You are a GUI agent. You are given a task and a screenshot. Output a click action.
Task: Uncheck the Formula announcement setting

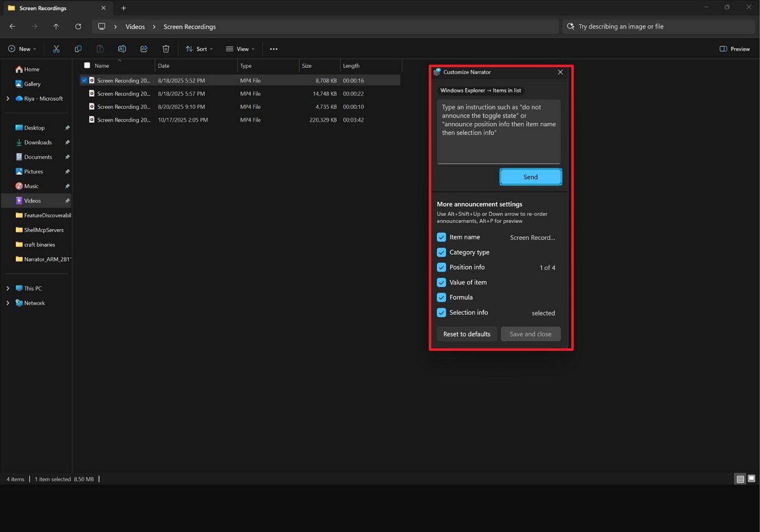click(441, 298)
